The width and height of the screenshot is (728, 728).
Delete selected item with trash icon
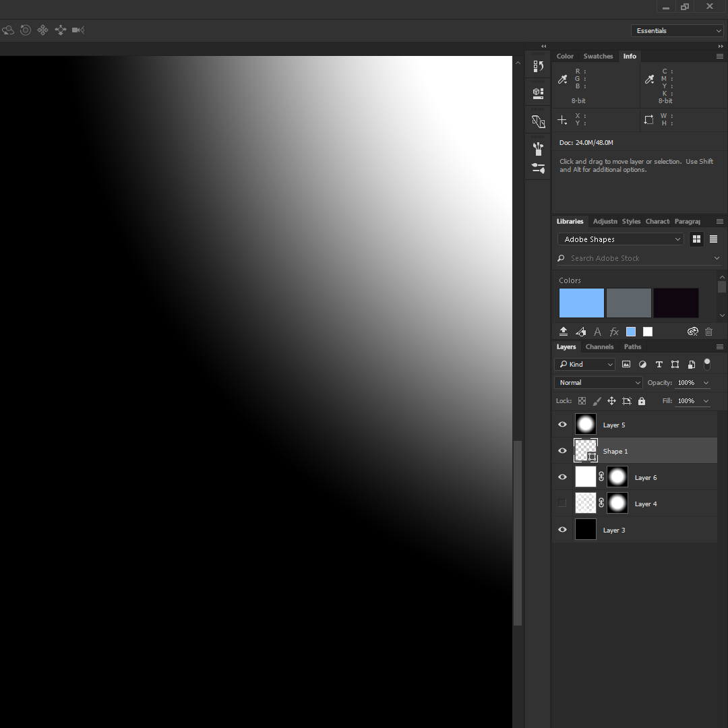(x=708, y=332)
